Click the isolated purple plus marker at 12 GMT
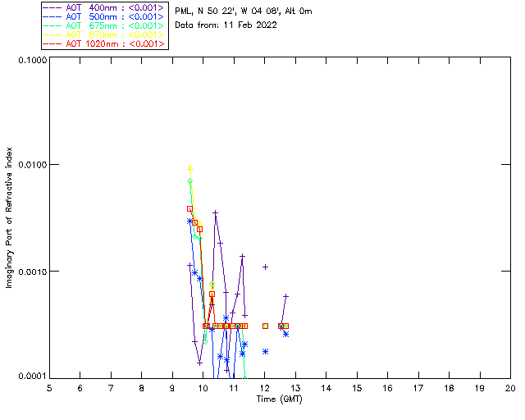Screen dimensions: 525x420 point(265,267)
